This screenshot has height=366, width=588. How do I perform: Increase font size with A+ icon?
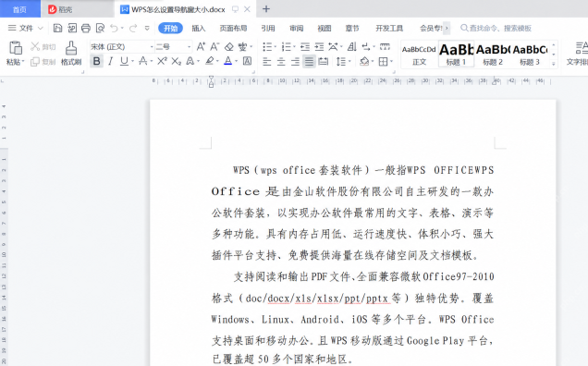[201, 46]
